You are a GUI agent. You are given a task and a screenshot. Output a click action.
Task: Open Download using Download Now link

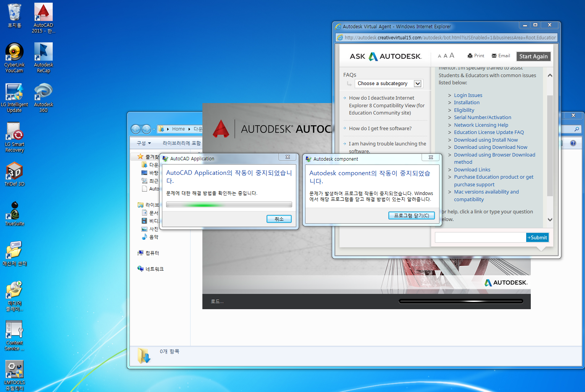point(490,147)
